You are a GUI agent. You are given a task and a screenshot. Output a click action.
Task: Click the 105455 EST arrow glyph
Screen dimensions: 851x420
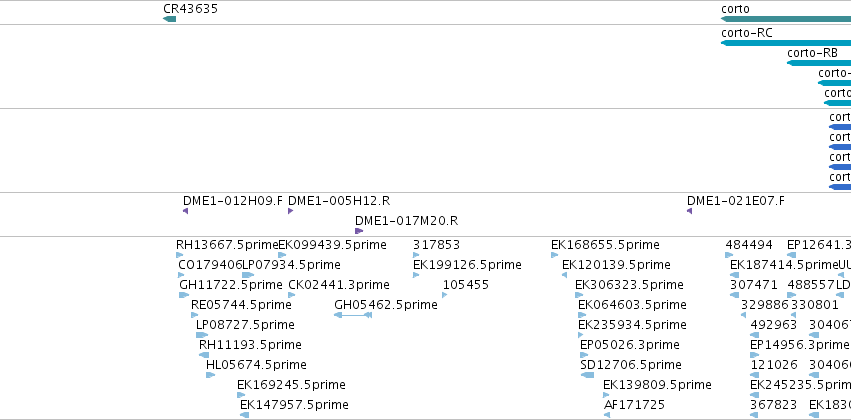445,295
